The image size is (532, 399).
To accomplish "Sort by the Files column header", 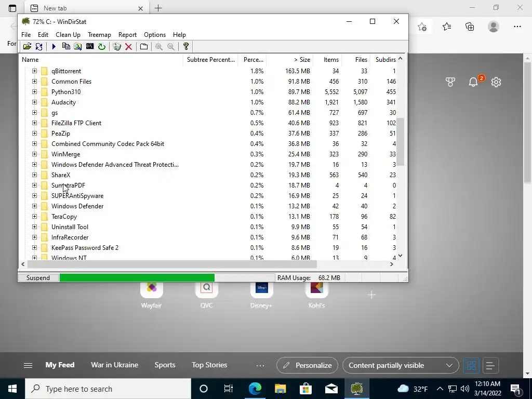I will pyautogui.click(x=355, y=59).
